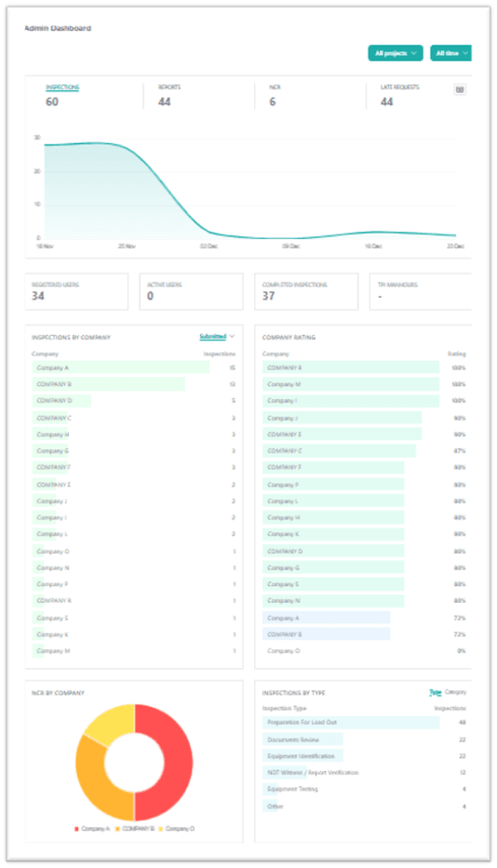Viewport: 497px width, 868px height.
Task: Open the calendar icon beside Late Requests
Action: (460, 89)
